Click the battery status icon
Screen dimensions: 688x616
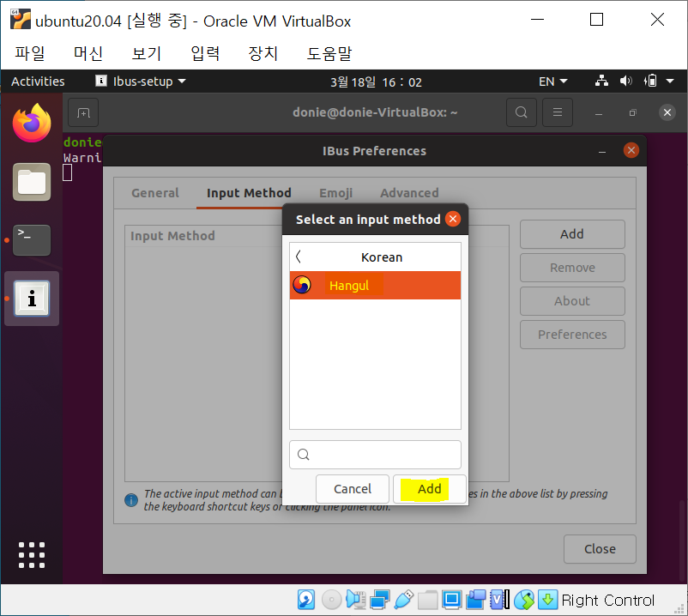(x=650, y=82)
